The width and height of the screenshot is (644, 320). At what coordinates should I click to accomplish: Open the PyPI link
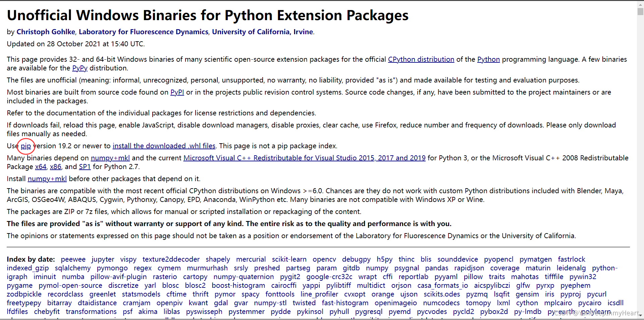pyautogui.click(x=177, y=92)
